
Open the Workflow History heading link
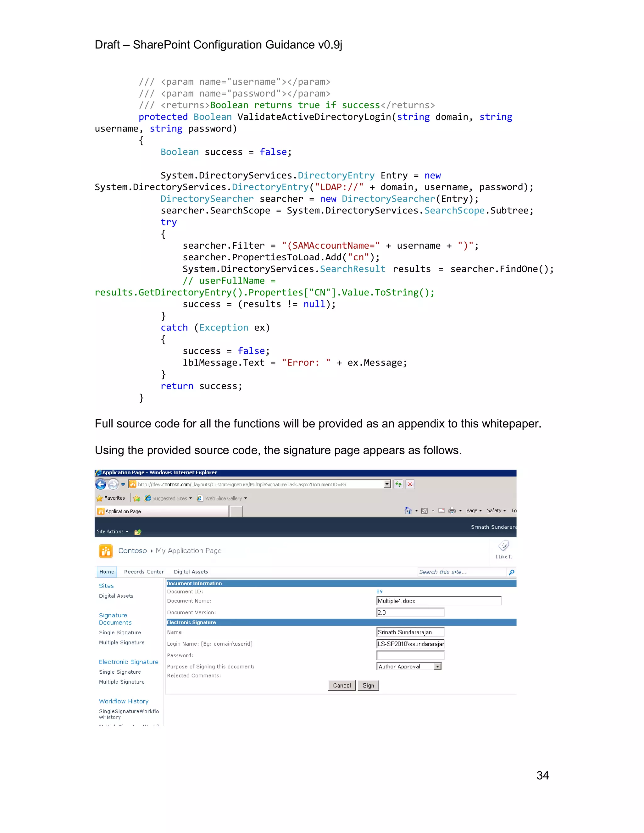click(x=124, y=701)
